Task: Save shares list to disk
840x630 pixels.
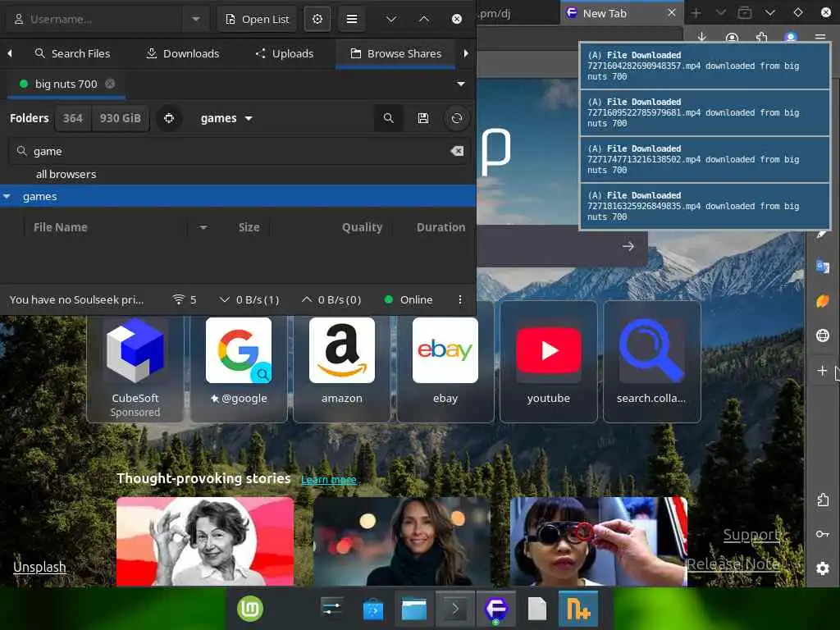Action: tap(422, 118)
